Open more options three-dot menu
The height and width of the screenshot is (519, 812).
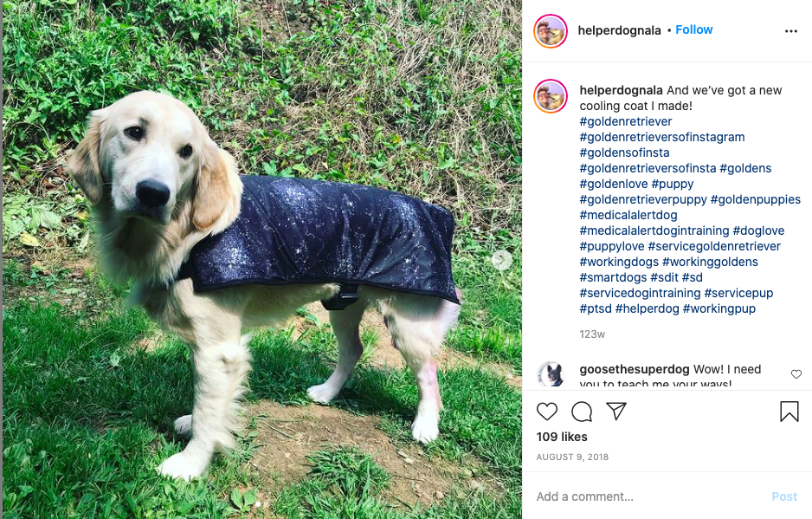pyautogui.click(x=790, y=31)
